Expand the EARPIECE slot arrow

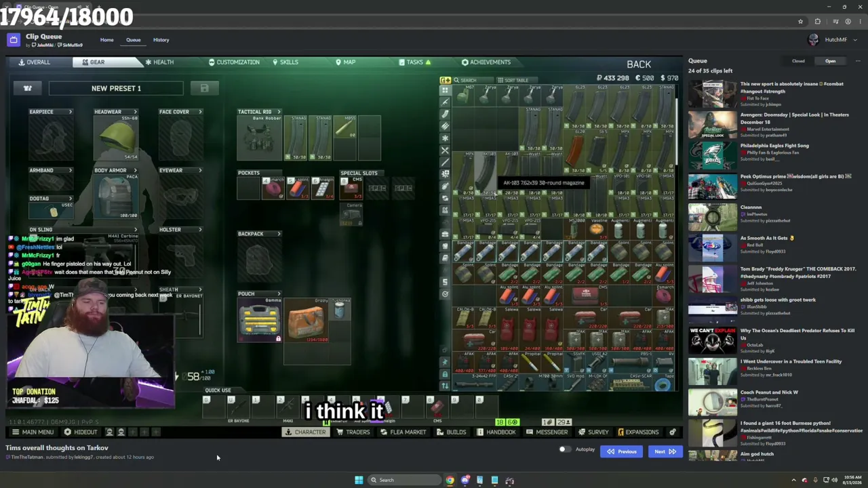coord(70,112)
